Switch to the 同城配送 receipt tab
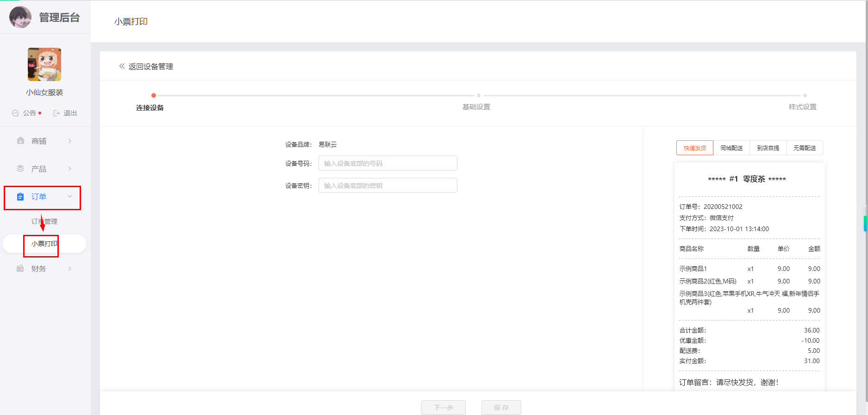The height and width of the screenshot is (415, 868). 731,148
